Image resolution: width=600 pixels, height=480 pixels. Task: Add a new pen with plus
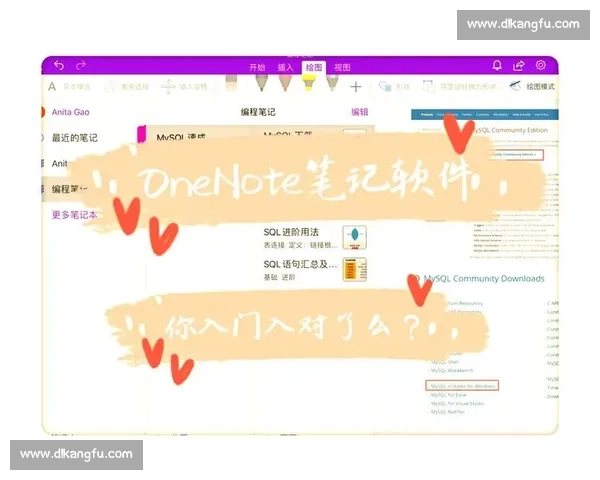[356, 87]
